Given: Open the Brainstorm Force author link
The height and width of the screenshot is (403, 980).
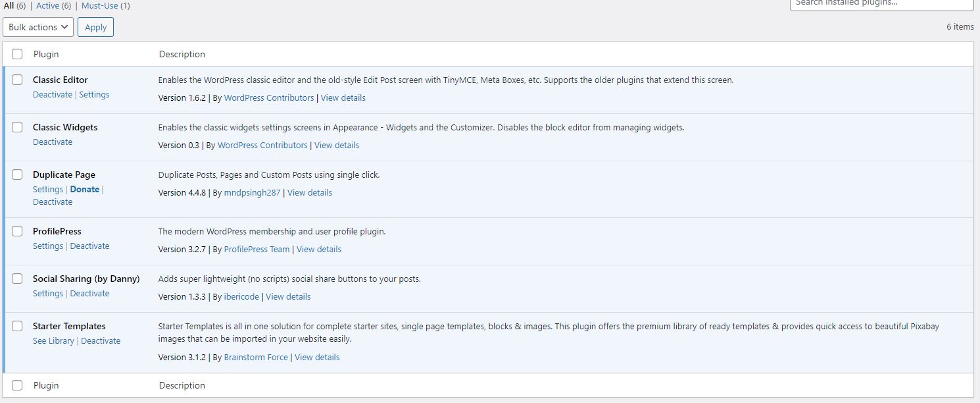Looking at the screenshot, I should click(x=256, y=357).
